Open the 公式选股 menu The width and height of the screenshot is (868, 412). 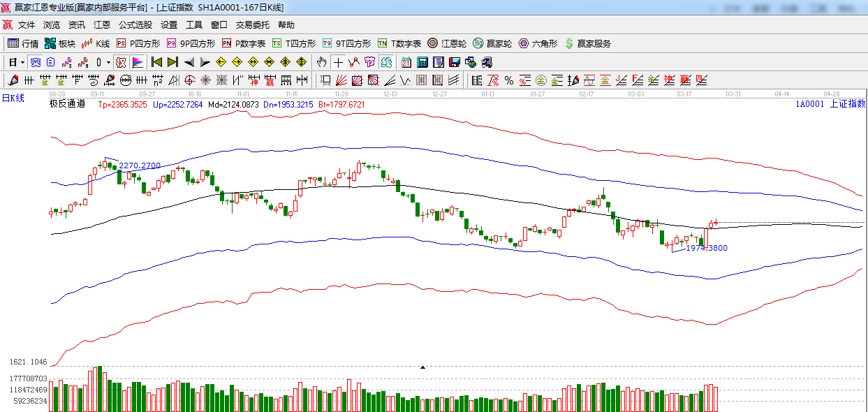click(135, 24)
